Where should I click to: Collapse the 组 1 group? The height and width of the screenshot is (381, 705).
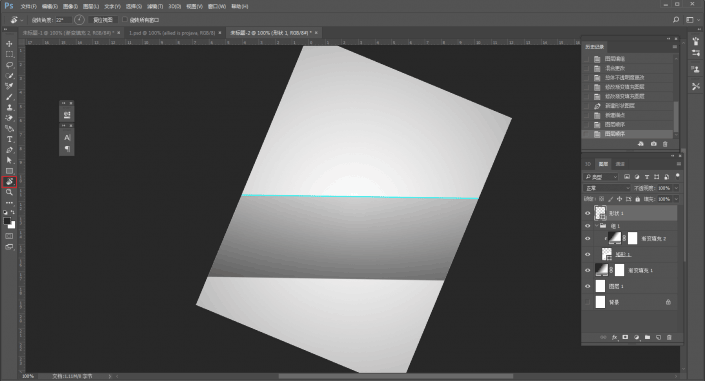coord(597,226)
